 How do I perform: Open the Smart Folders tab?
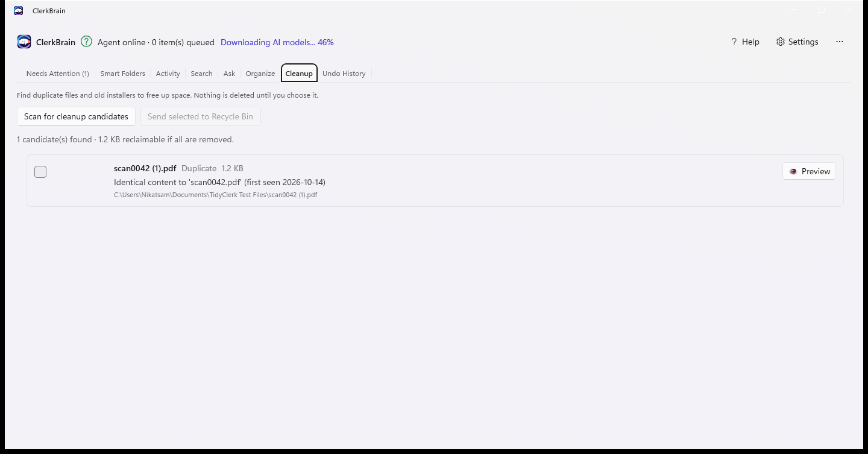[123, 74]
